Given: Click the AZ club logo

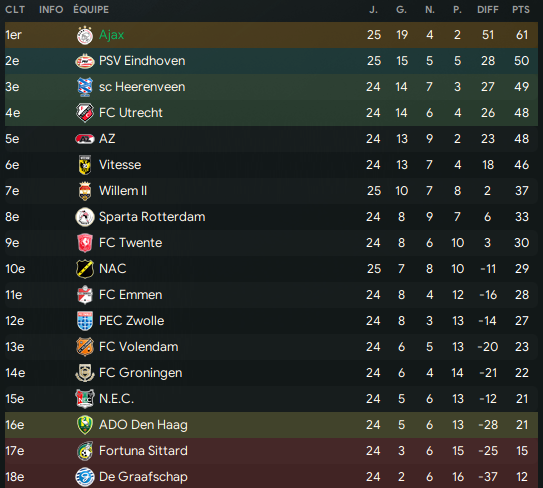Looking at the screenshot, I should [x=85, y=139].
